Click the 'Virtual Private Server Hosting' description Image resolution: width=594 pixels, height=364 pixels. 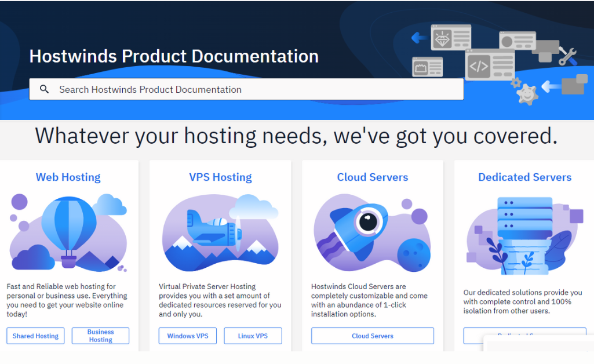point(220,300)
